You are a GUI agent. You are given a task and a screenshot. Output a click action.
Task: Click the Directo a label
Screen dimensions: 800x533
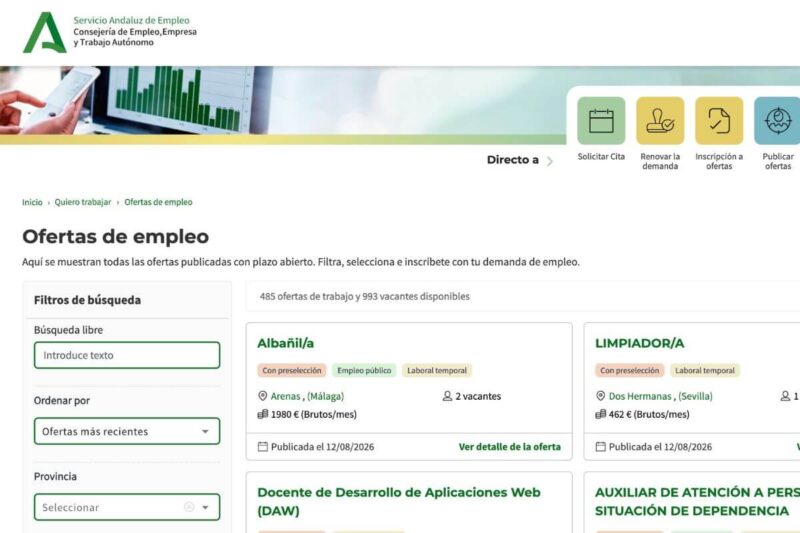[x=512, y=160]
